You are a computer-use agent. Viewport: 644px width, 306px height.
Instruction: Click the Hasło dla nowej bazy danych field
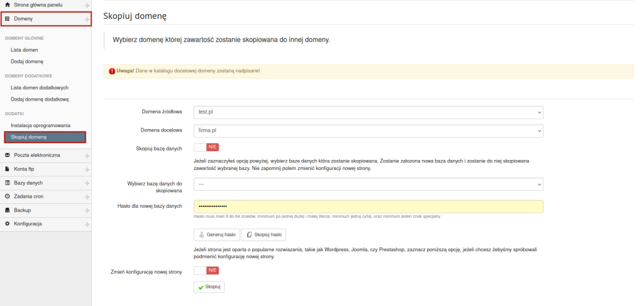[x=368, y=207]
